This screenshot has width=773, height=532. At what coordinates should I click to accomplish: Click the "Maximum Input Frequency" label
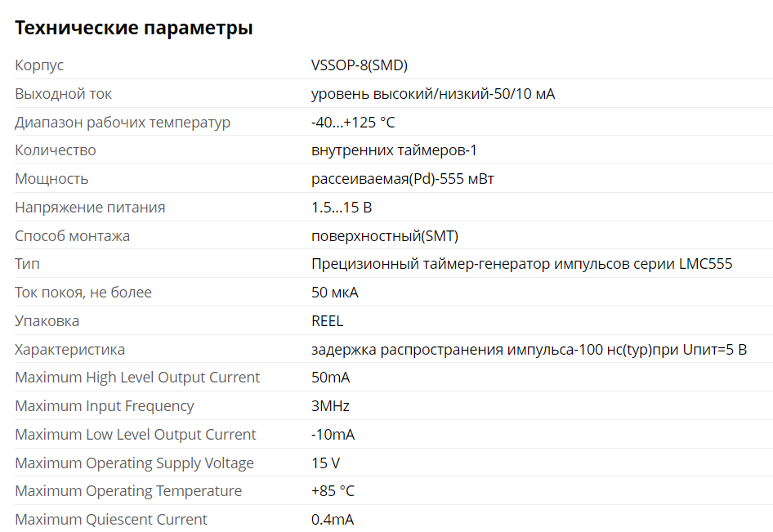coord(105,406)
